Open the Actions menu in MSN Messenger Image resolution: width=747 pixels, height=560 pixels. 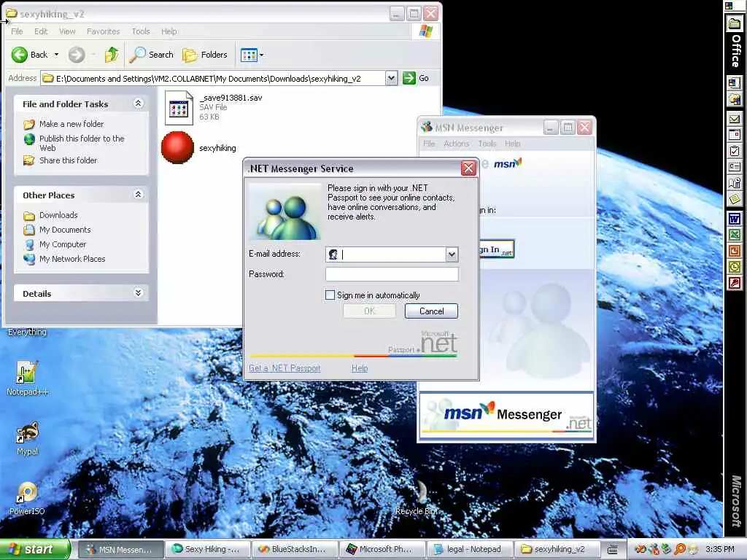pyautogui.click(x=457, y=144)
